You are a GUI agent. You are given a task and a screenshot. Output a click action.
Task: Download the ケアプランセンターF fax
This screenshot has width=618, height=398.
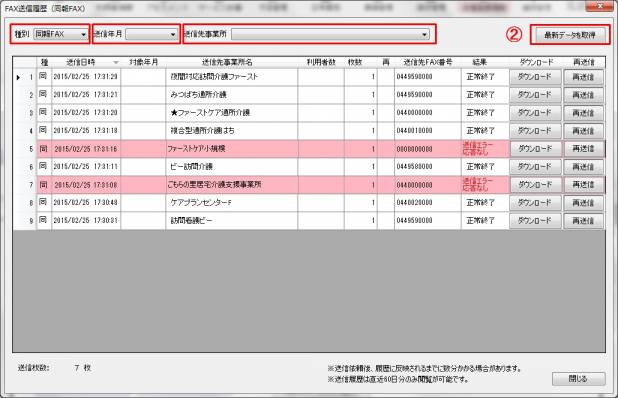pyautogui.click(x=535, y=203)
